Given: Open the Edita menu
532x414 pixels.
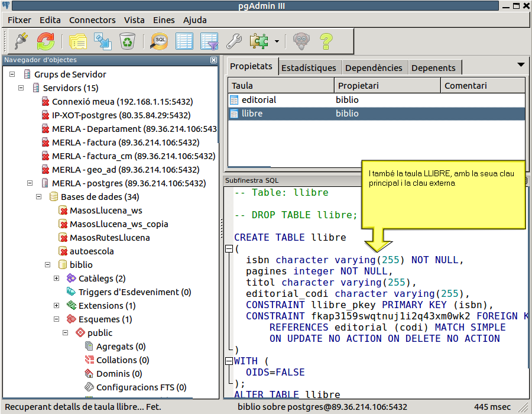Looking at the screenshot, I should point(50,20).
